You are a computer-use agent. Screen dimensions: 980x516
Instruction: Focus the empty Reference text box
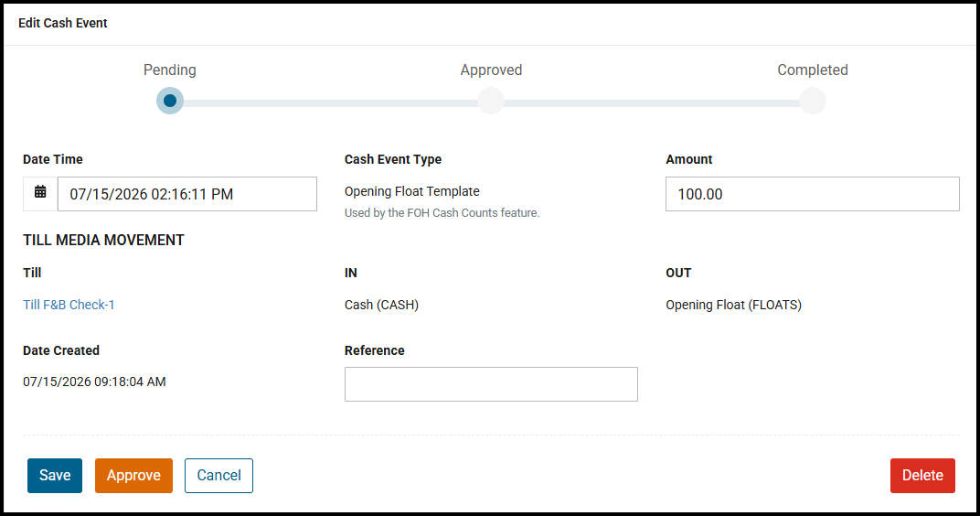[491, 384]
